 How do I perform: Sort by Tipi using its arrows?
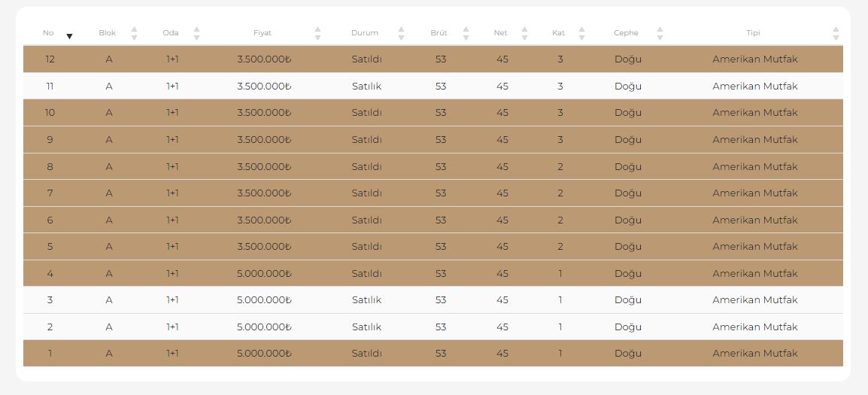click(836, 33)
